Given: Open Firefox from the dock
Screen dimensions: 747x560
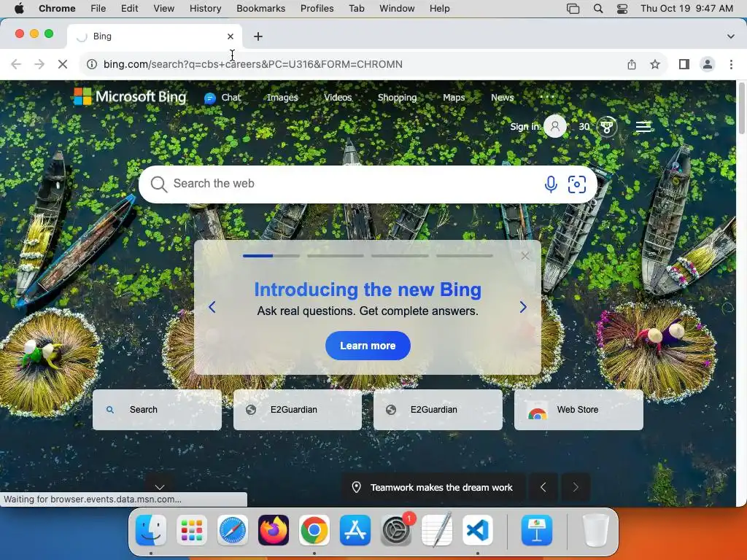Looking at the screenshot, I should (x=274, y=530).
